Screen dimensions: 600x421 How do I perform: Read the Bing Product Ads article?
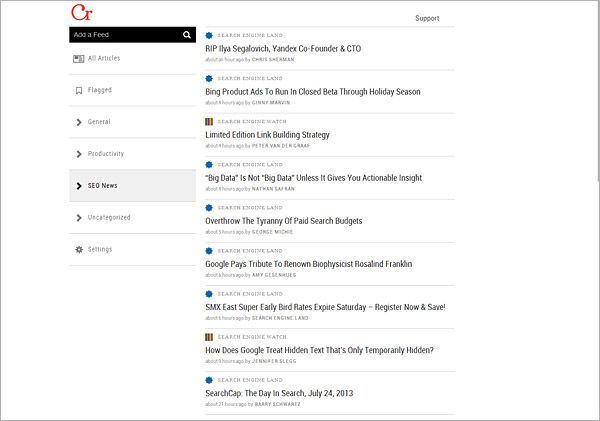[x=312, y=92]
